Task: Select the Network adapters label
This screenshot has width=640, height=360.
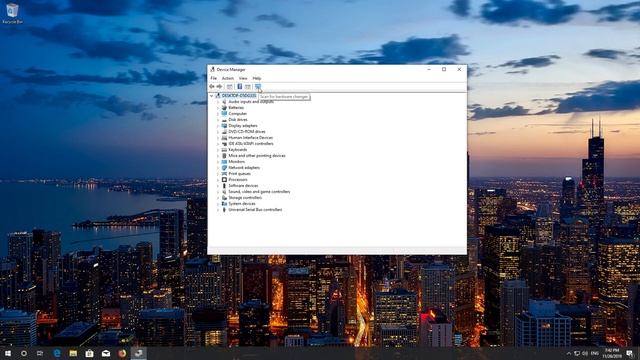Action: click(244, 168)
